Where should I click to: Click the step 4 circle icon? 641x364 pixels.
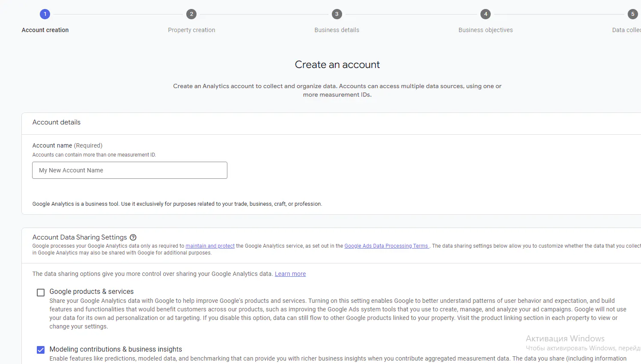pyautogui.click(x=485, y=14)
